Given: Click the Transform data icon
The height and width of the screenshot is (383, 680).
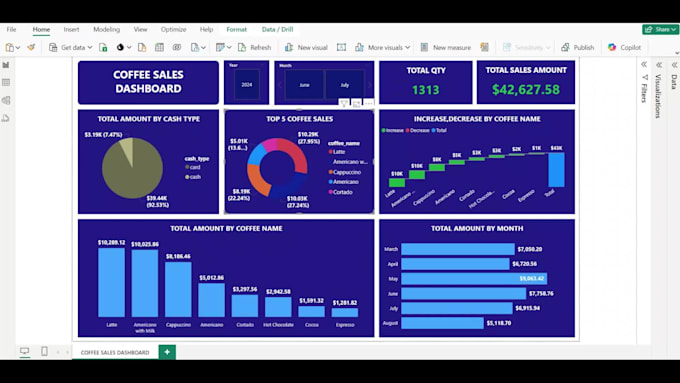Looking at the screenshot, I should 220,47.
